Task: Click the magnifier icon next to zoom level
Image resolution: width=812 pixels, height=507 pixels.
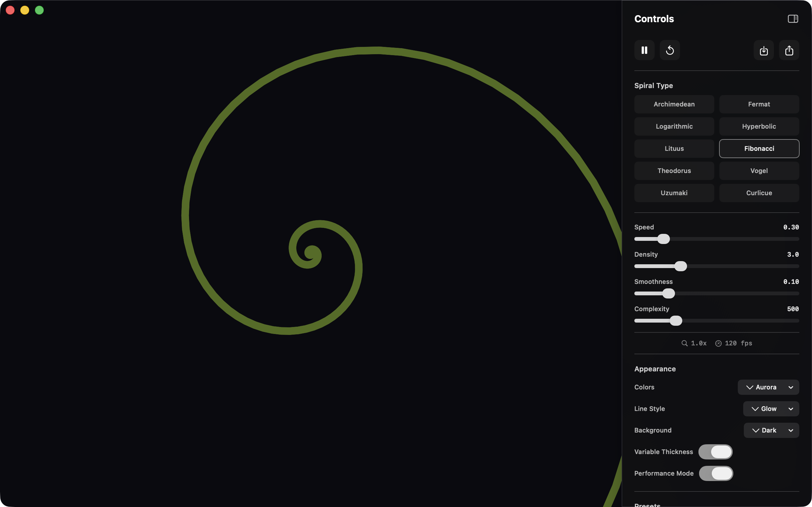Action: pos(684,343)
